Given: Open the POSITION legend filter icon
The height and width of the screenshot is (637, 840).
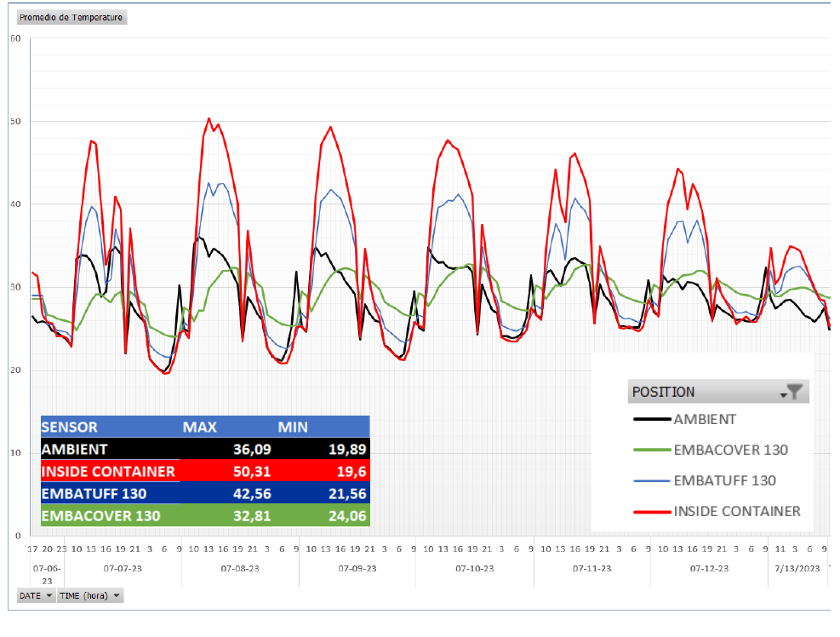Looking at the screenshot, I should pyautogui.click(x=791, y=393).
